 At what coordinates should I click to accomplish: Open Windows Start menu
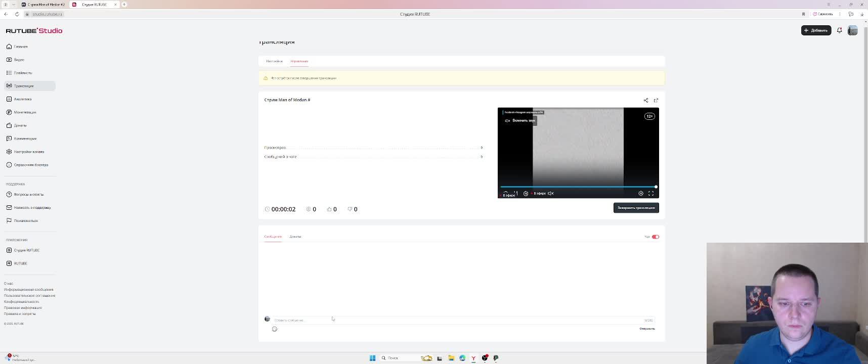372,358
